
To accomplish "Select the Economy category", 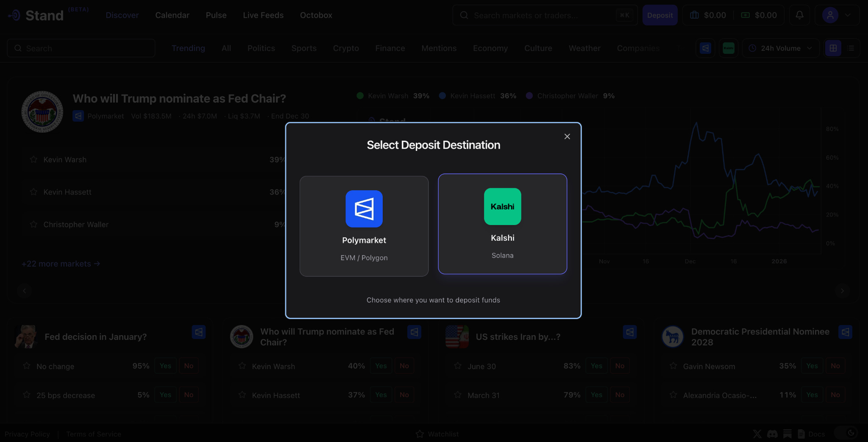I will pos(490,48).
